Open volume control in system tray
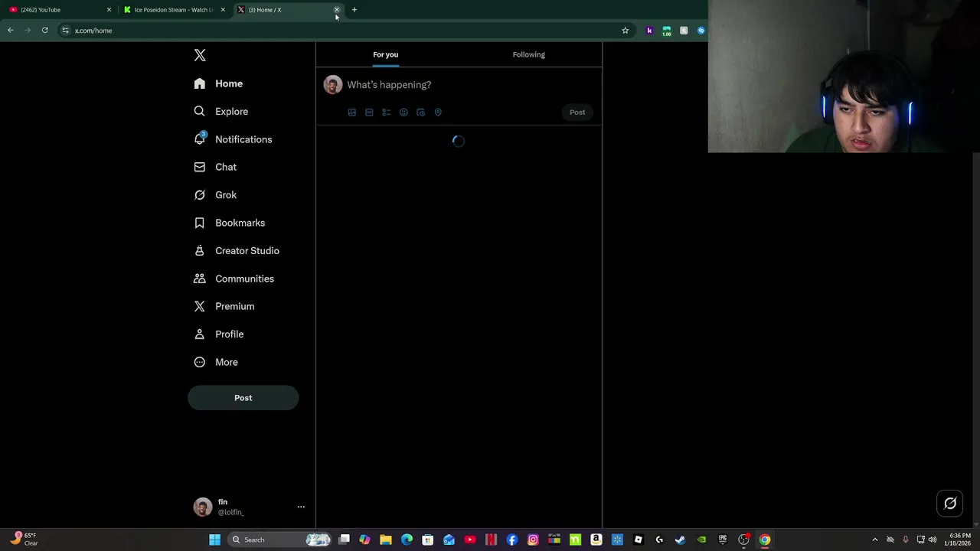 coord(933,540)
